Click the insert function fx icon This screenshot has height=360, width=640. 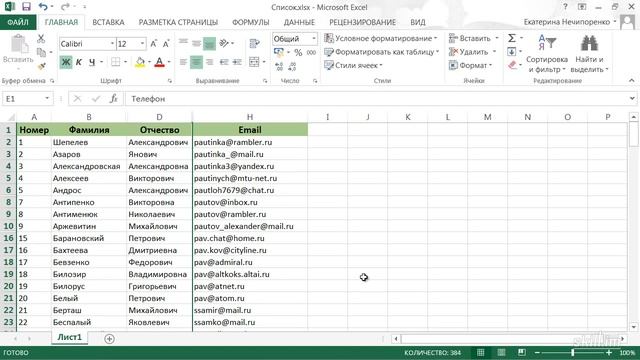114,99
